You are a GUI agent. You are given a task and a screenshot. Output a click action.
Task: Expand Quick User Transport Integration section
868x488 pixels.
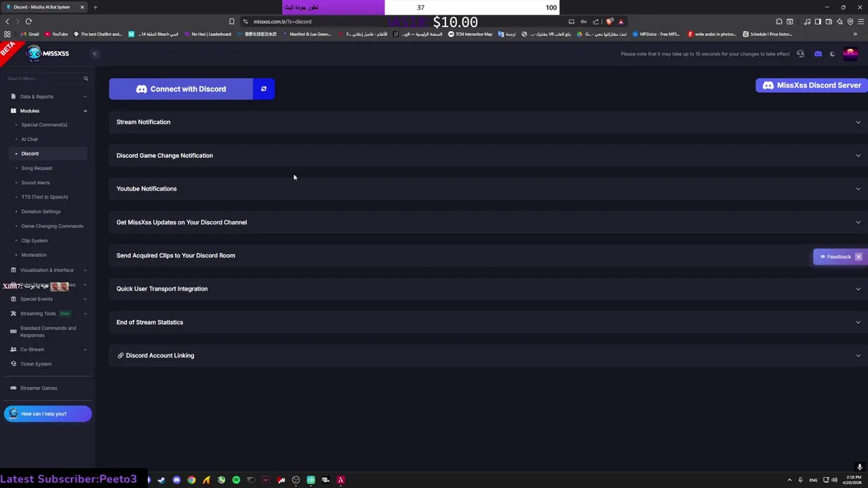coord(488,289)
